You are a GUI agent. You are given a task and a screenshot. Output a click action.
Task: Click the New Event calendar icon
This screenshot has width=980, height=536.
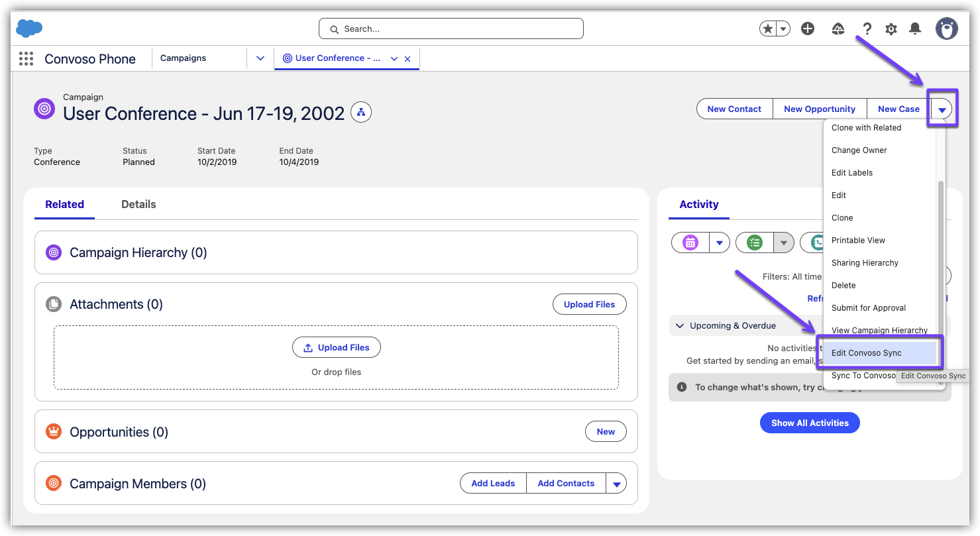pos(690,242)
